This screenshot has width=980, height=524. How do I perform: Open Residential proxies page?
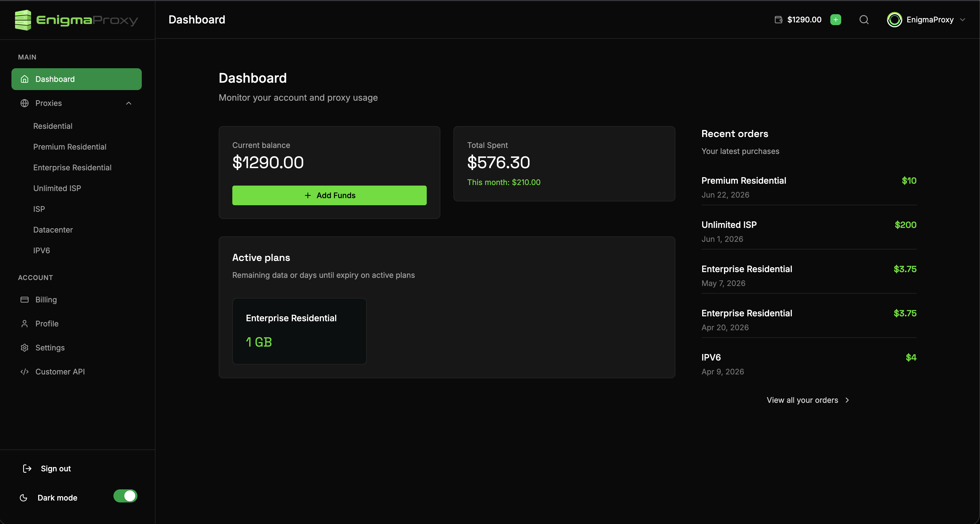click(53, 126)
